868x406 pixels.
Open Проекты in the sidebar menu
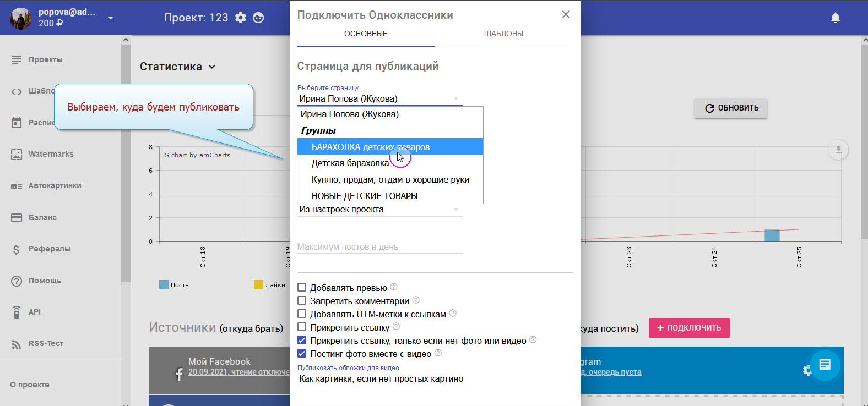[46, 59]
